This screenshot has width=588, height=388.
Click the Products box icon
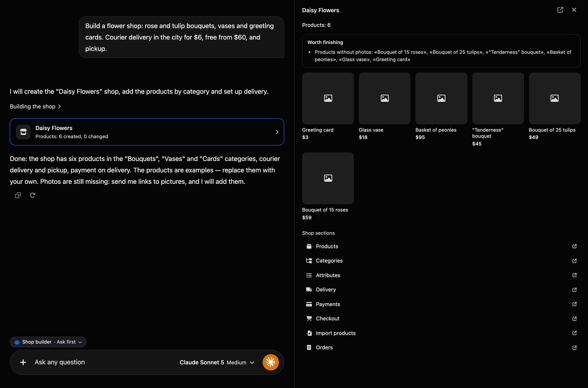coord(309,246)
